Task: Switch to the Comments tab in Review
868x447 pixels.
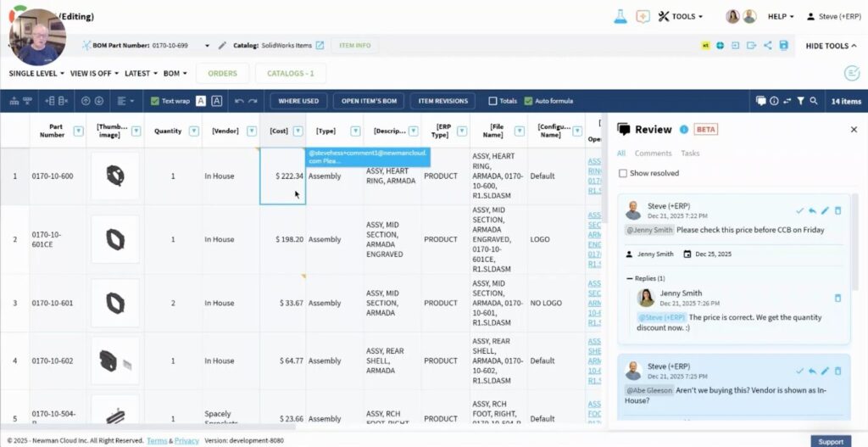Action: (x=653, y=154)
